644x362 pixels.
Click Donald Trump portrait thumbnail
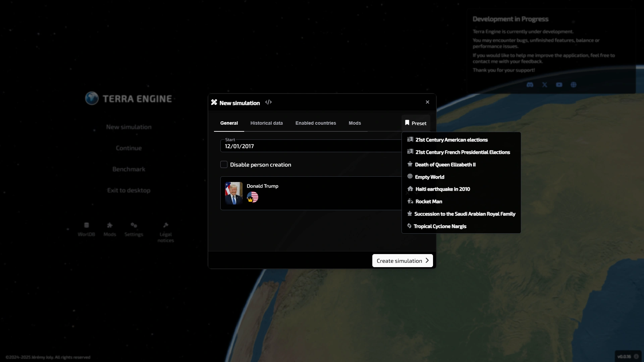coord(234,193)
